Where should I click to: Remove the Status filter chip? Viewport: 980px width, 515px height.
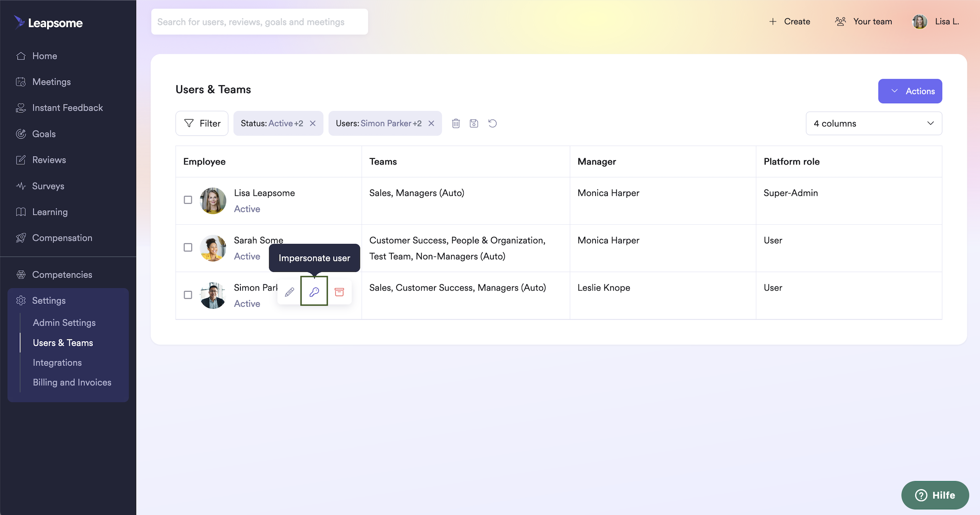tap(313, 123)
